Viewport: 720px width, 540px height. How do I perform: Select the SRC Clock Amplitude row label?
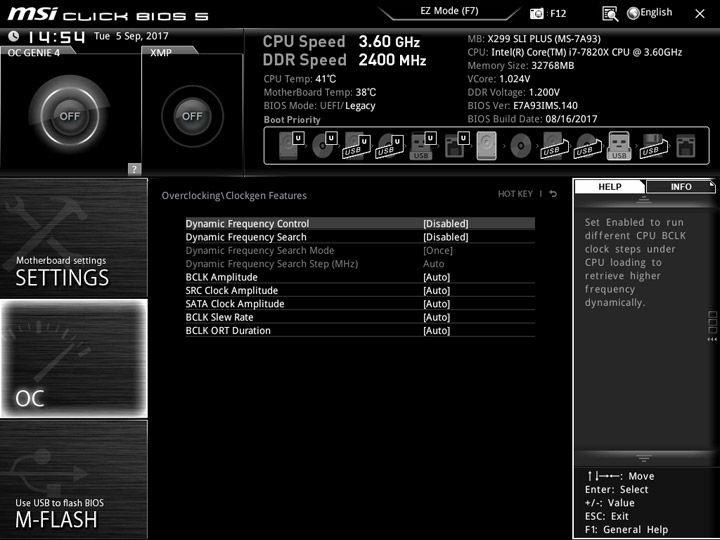click(231, 290)
